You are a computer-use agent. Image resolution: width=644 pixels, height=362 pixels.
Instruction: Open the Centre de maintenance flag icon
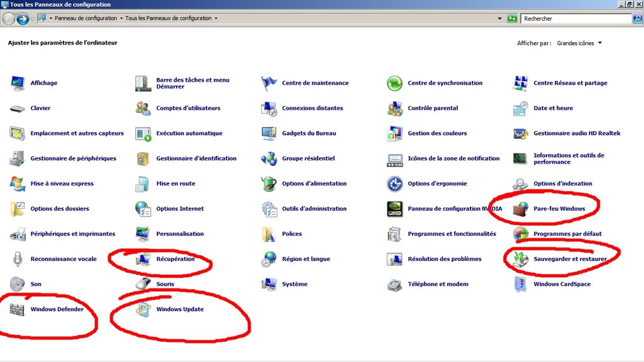pos(269,83)
